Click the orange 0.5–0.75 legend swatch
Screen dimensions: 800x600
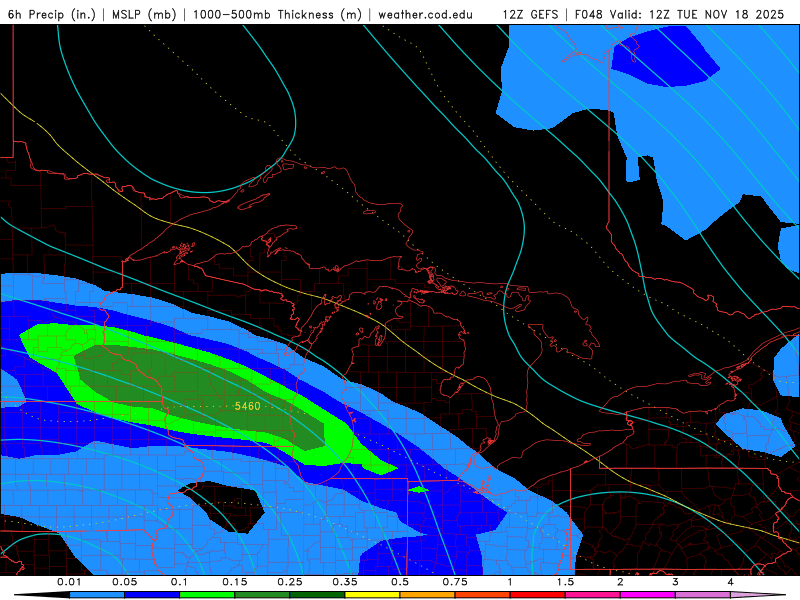[x=428, y=595]
